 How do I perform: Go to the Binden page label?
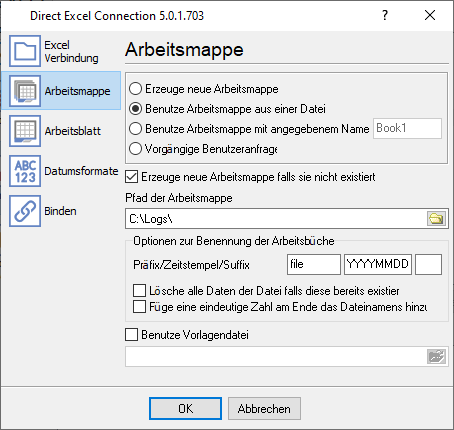[60, 211]
